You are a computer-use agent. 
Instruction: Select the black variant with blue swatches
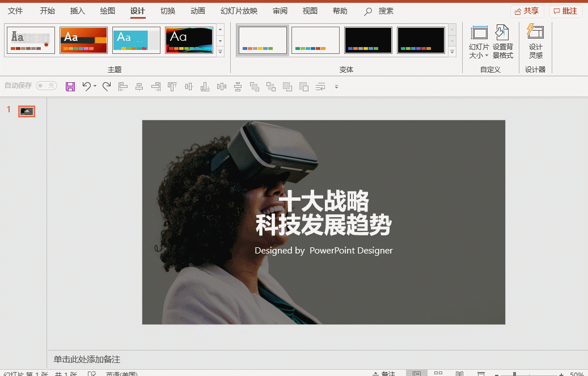pos(368,40)
